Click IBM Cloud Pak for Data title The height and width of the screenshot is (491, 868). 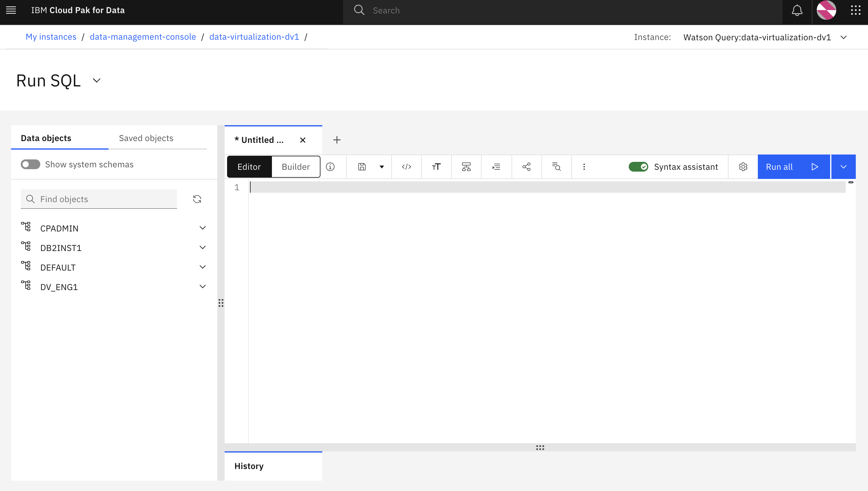pyautogui.click(x=78, y=10)
